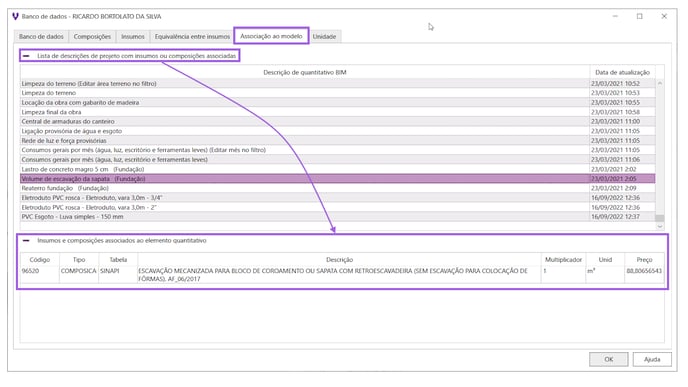688x387 pixels.
Task: Minimize the Banco de dados window
Action: [x=615, y=16]
